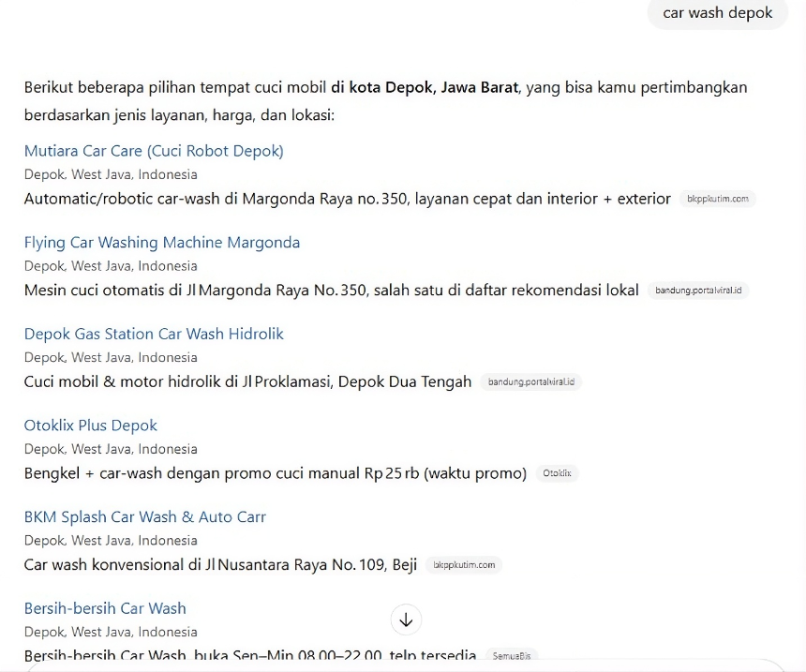Click text 'Automatic/robotic car-wash di Margonda Raya no. 350'
The image size is (806, 672).
pyautogui.click(x=216, y=199)
